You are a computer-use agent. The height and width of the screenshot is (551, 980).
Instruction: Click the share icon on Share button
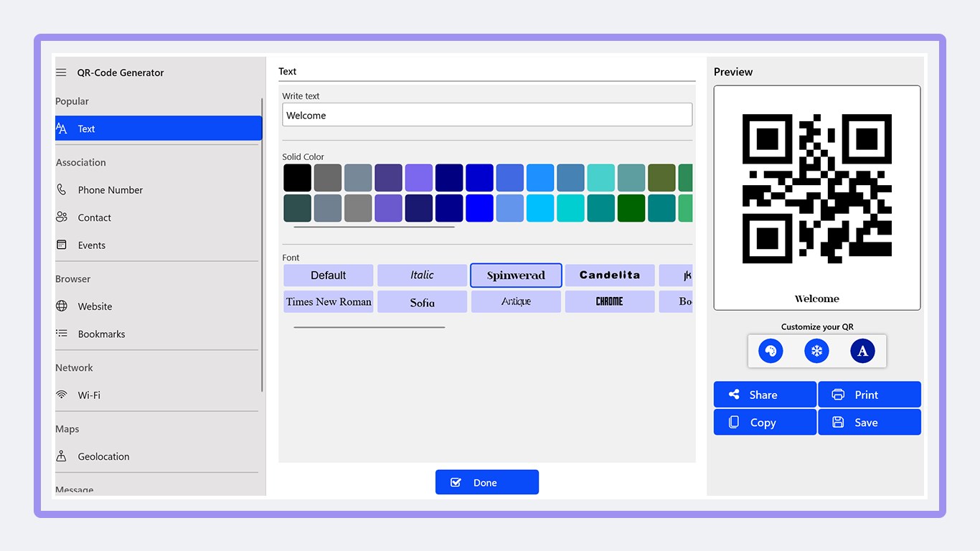[x=734, y=395]
